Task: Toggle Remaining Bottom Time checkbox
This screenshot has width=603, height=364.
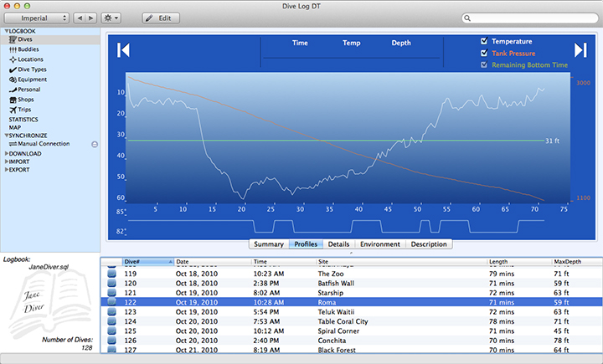Action: (484, 64)
